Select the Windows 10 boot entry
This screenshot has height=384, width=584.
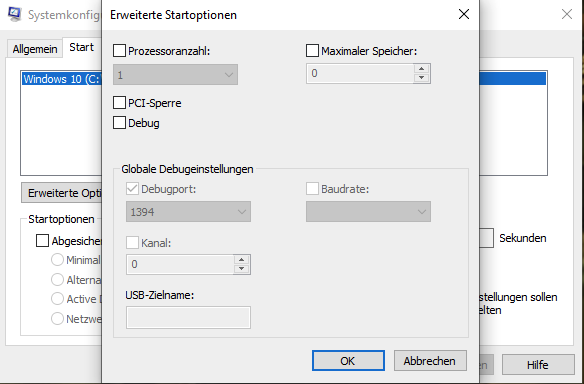pyautogui.click(x=61, y=79)
